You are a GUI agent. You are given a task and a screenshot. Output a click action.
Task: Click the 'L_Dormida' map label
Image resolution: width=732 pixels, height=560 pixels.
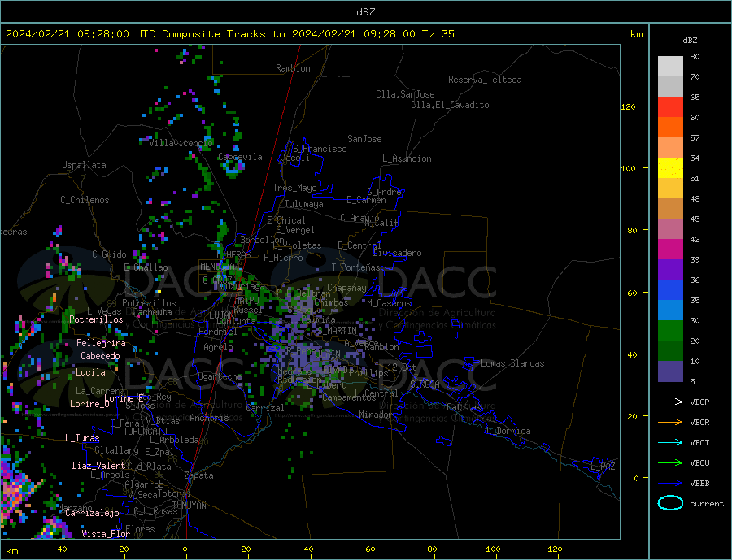coord(509,431)
